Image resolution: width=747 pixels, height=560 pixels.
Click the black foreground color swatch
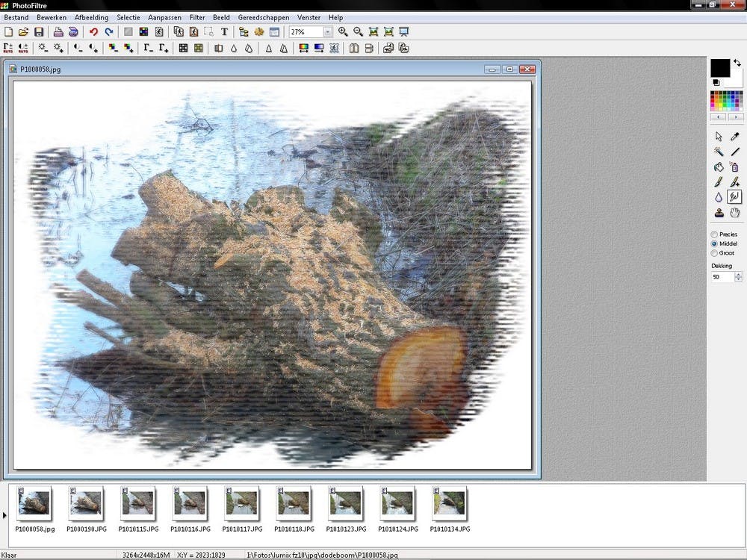720,68
